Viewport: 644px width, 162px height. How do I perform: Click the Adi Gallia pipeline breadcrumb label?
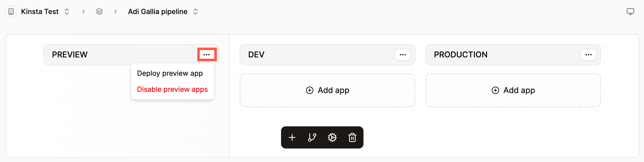click(x=158, y=11)
